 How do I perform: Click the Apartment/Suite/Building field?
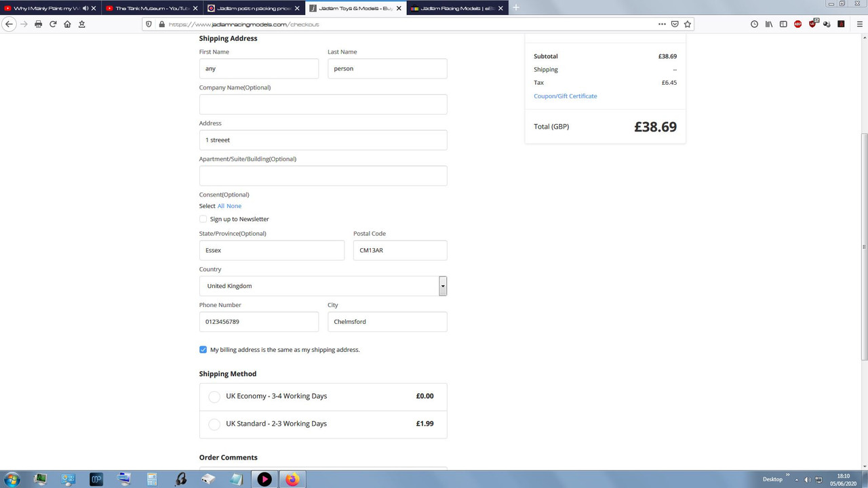[323, 176]
